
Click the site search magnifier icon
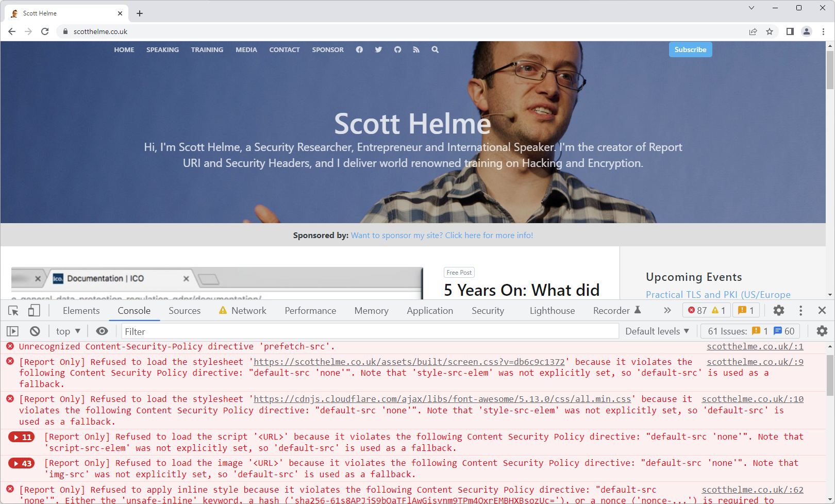click(x=435, y=49)
